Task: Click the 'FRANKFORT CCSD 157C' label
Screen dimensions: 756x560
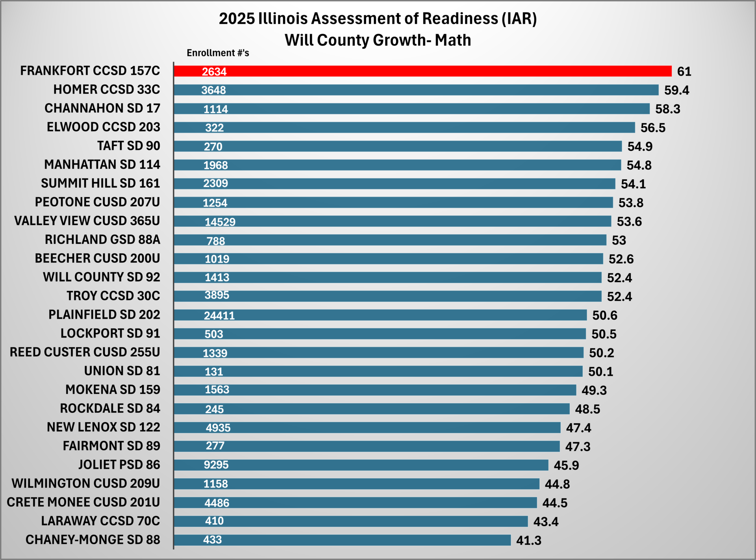Action: point(90,71)
